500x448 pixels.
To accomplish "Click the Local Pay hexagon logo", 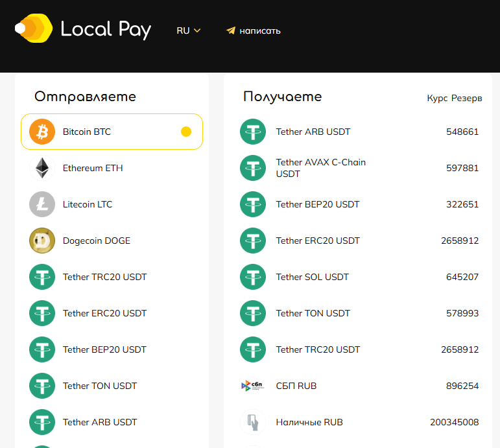I will (34, 29).
